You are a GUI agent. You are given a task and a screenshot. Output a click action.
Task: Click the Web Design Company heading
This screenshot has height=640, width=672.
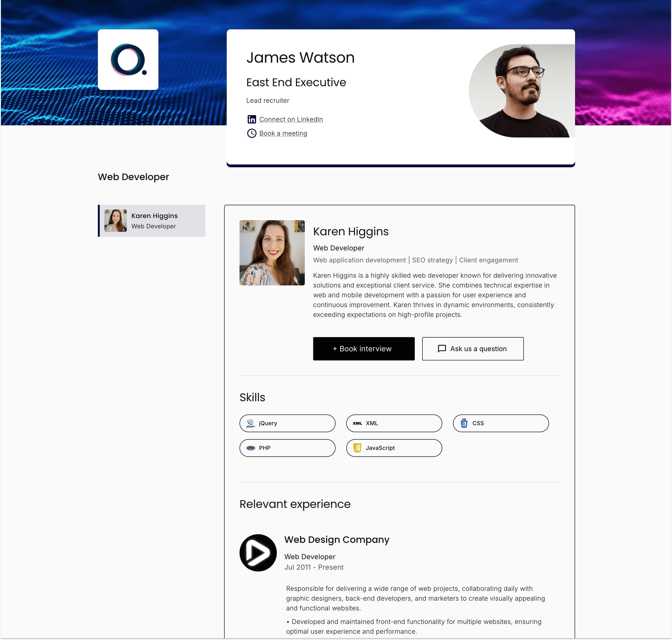click(337, 540)
